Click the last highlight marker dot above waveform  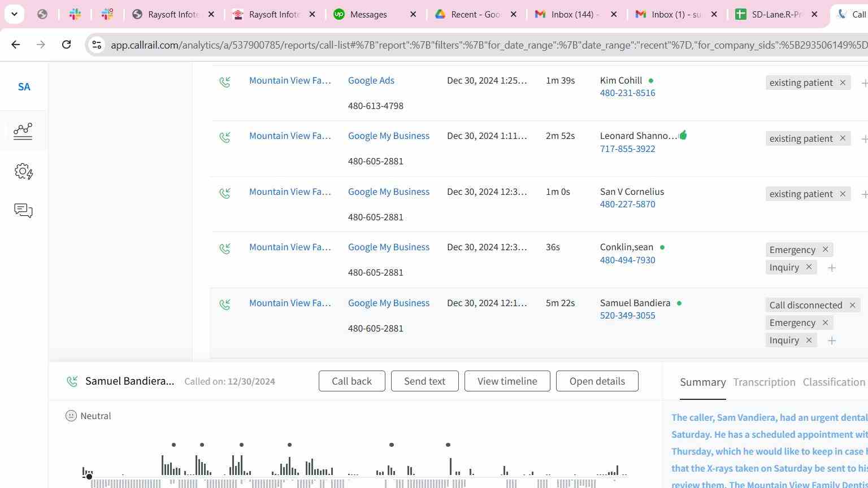click(x=448, y=445)
